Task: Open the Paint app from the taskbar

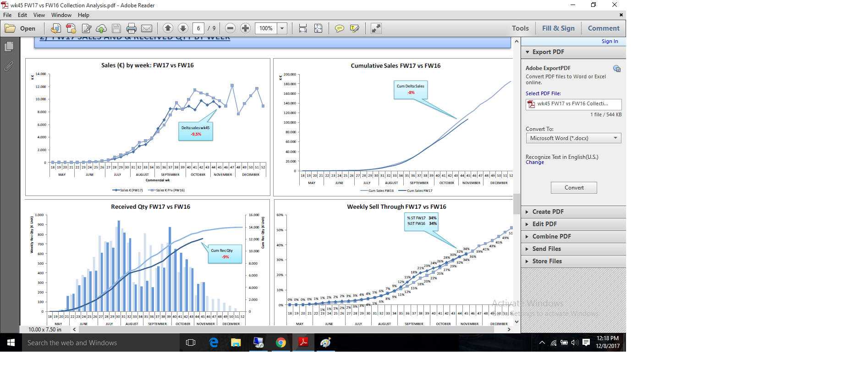Action: tap(326, 342)
